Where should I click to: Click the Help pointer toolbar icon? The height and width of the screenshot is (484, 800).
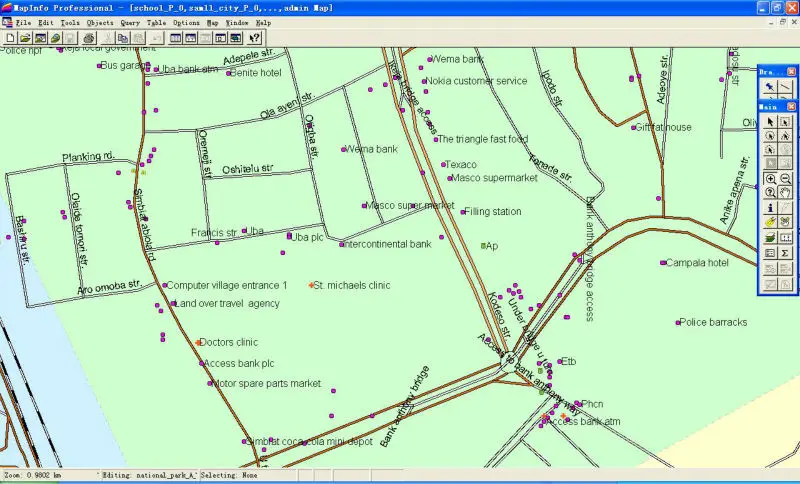(254, 38)
